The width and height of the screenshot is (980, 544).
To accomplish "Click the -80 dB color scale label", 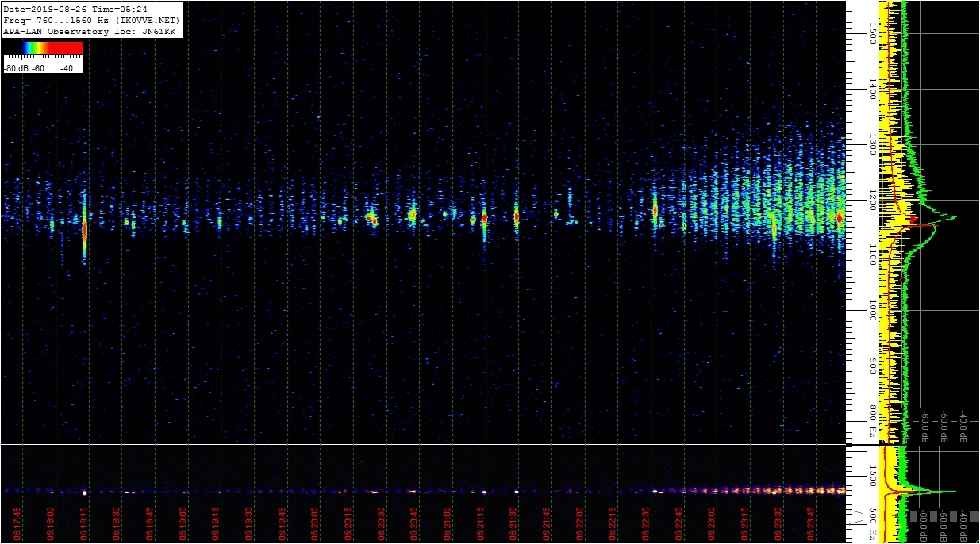I will (17, 68).
